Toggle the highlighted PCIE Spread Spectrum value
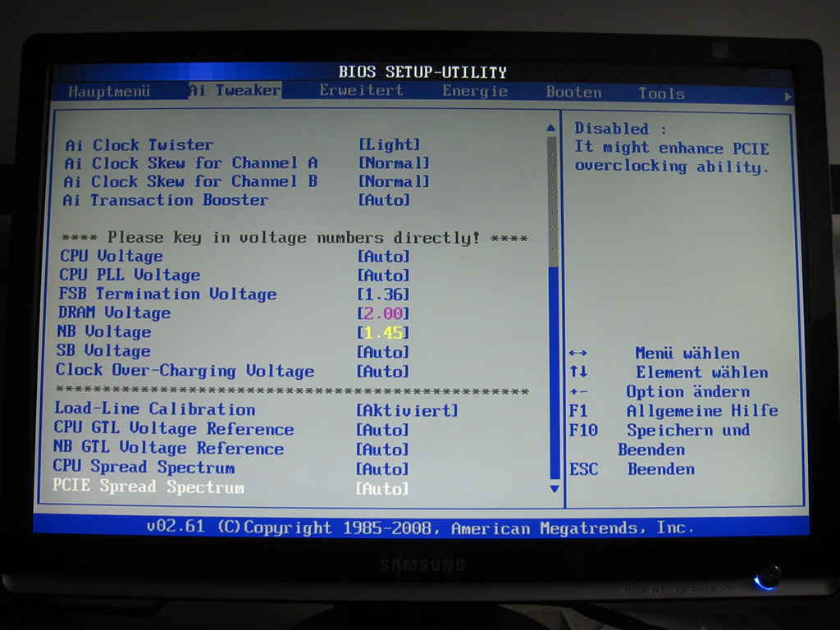This screenshot has height=630, width=840. tap(382, 489)
